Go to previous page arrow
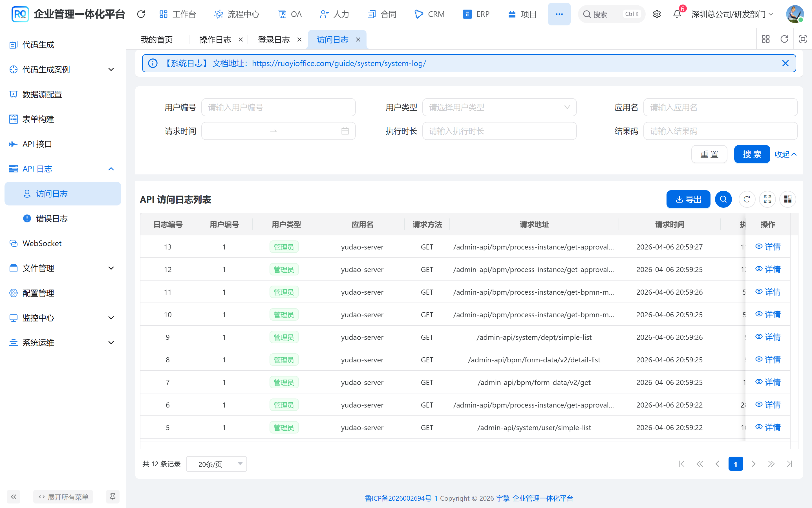The height and width of the screenshot is (508, 812). tap(717, 464)
